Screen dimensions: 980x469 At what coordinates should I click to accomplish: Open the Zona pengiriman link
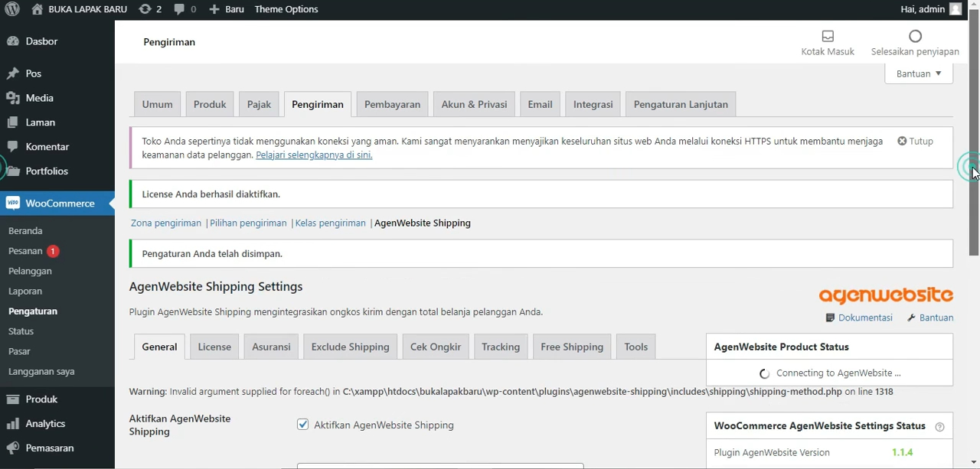[165, 223]
